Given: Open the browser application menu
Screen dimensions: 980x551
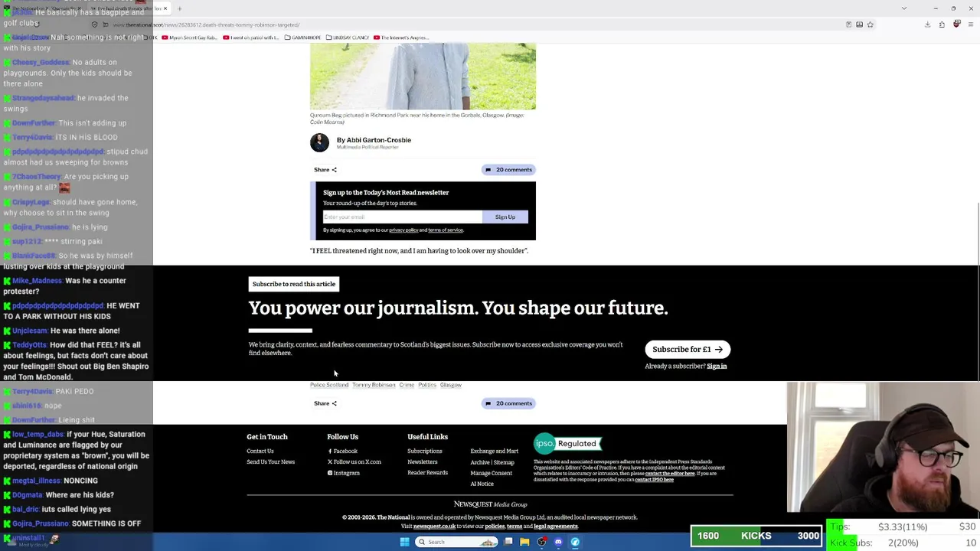Looking at the screenshot, I should pos(971,24).
